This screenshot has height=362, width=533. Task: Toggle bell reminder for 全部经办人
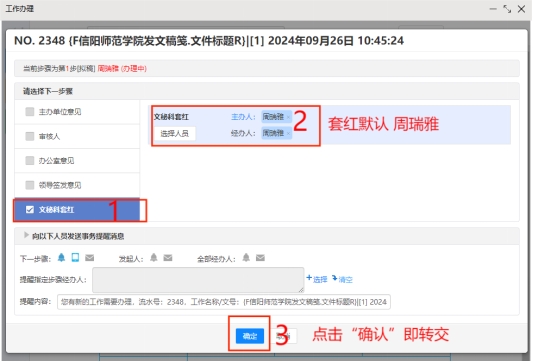coord(246,258)
